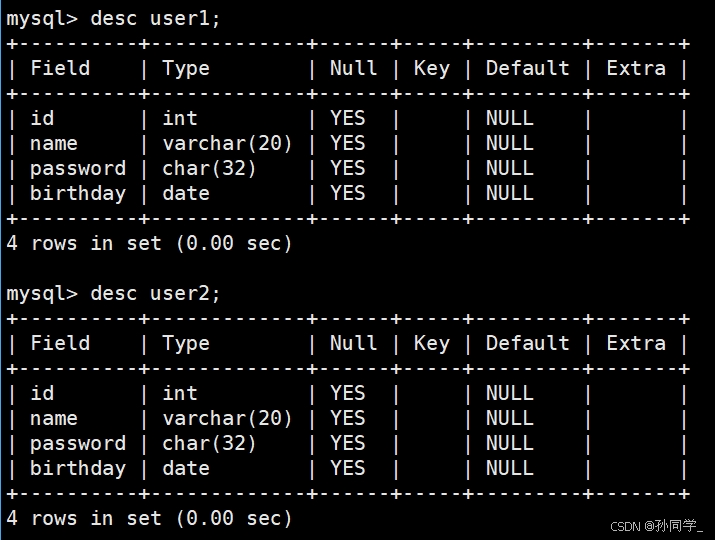Select 'char(32)' type in user1 table

pos(209,169)
